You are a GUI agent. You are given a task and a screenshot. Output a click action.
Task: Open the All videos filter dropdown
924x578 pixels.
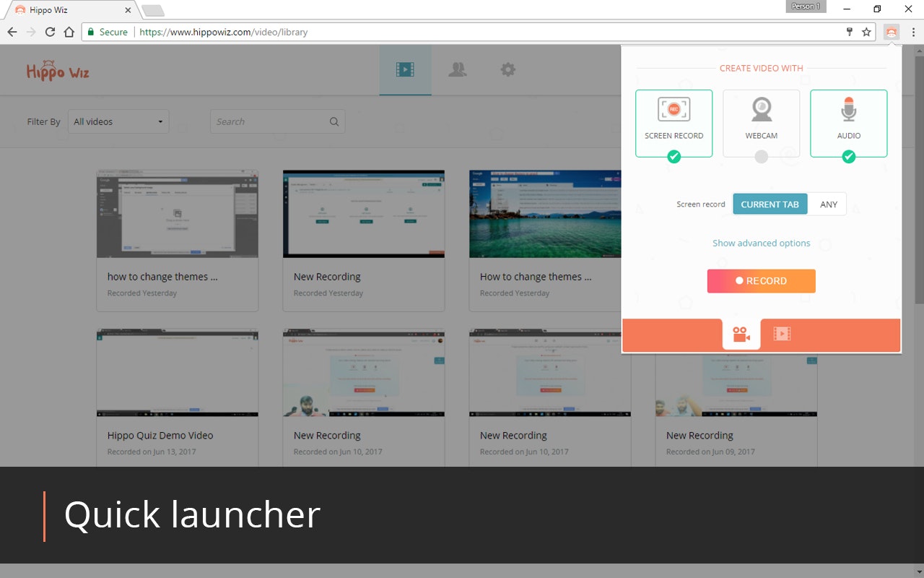pyautogui.click(x=118, y=121)
